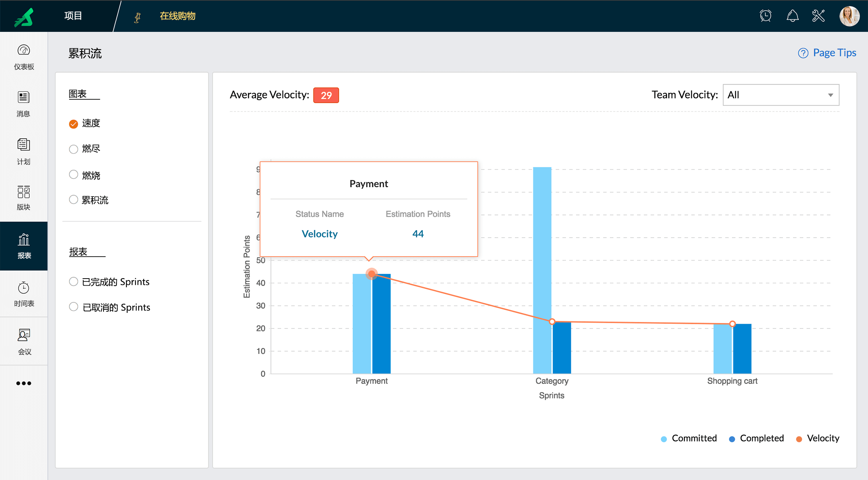Toggle the Committed legend color swatch
Image resolution: width=868 pixels, height=480 pixels.
tap(664, 439)
